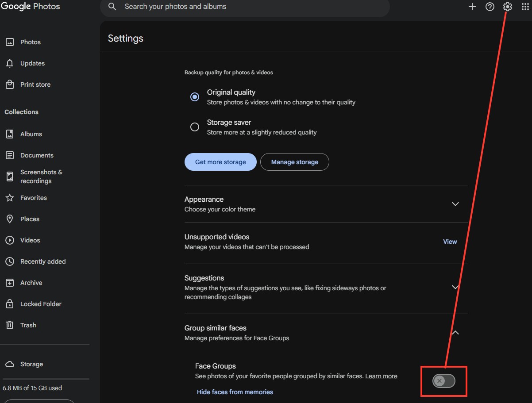Open Documents collection
Screen dimensions: 532x403
(x=37, y=155)
